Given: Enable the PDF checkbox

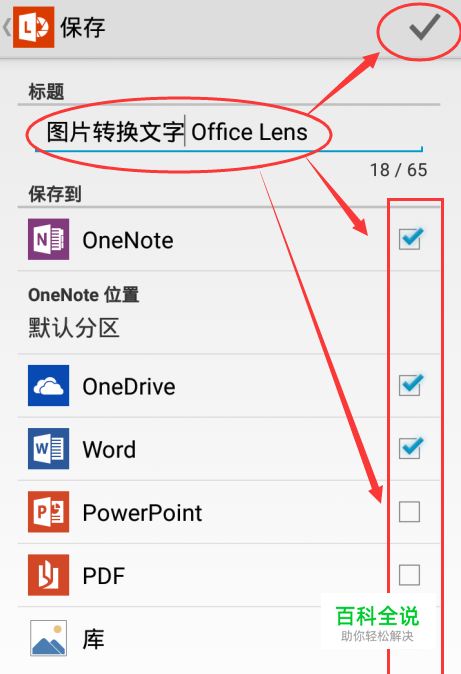Looking at the screenshot, I should 409,575.
